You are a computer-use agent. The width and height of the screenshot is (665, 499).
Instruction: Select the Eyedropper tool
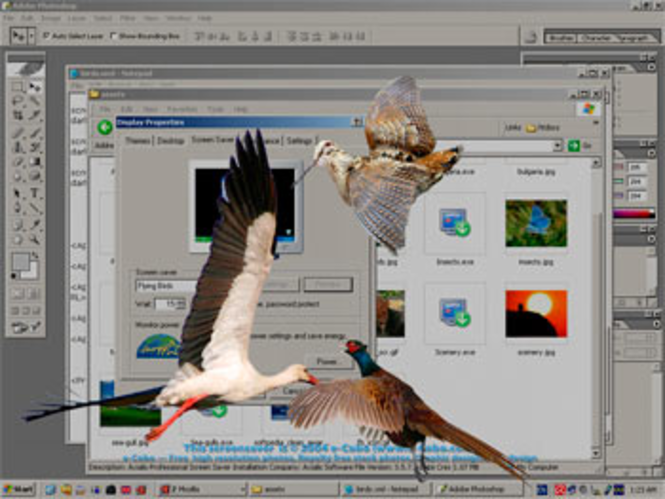35,225
